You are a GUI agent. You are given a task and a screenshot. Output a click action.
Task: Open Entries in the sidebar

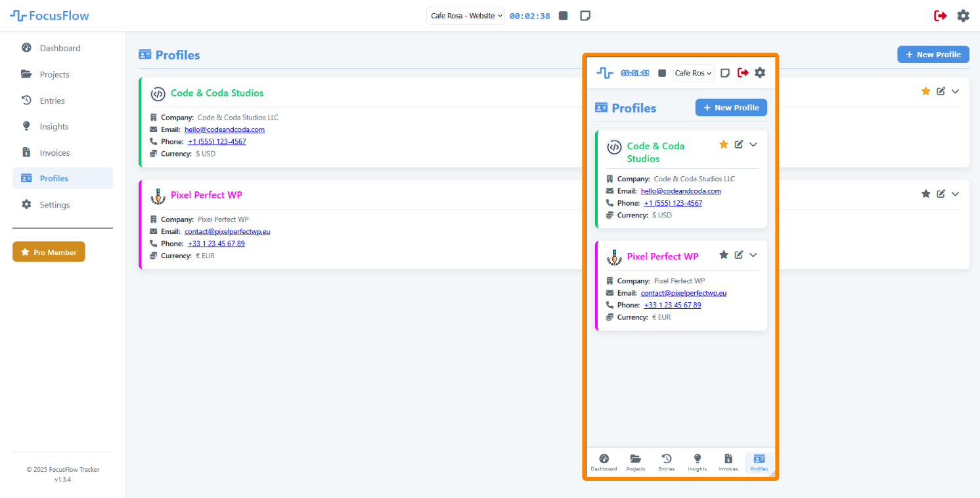tap(62, 101)
